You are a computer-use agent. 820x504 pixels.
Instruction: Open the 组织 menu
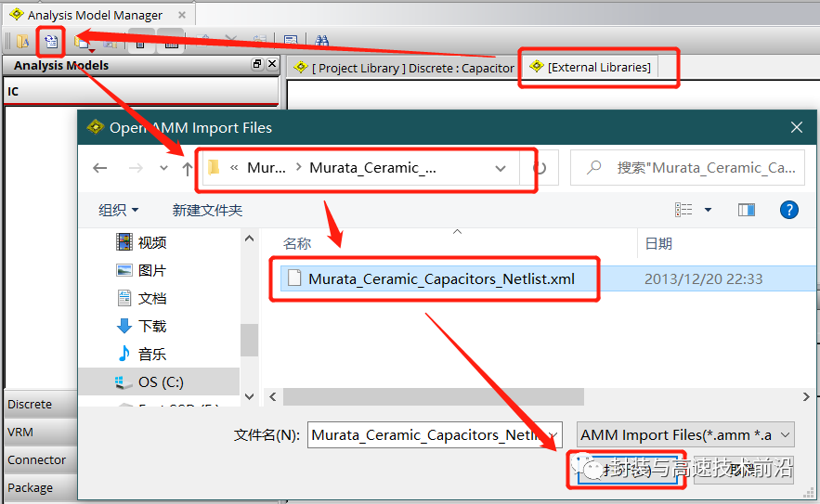(x=118, y=210)
